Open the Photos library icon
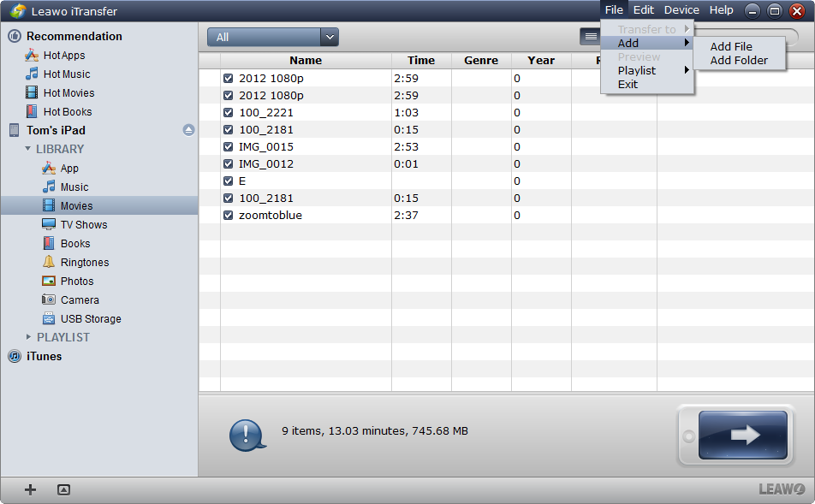815x504 pixels. coord(48,282)
